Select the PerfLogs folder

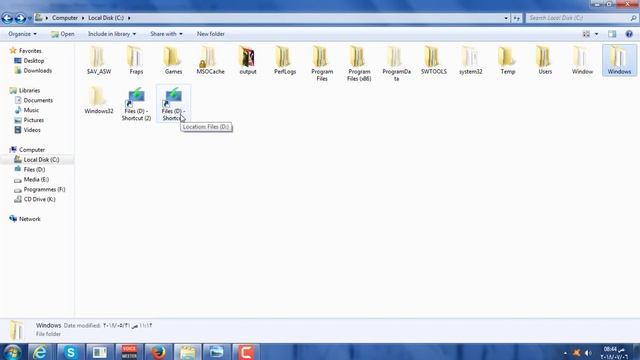(284, 60)
